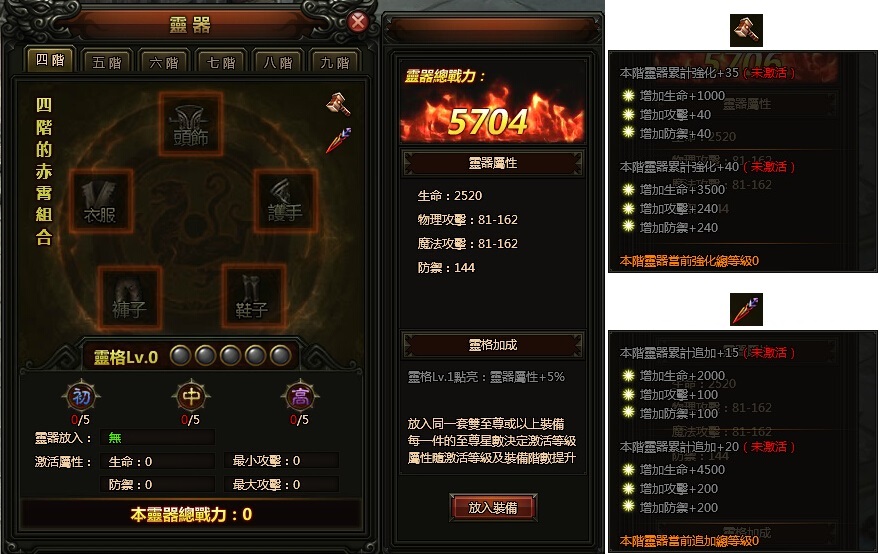
Task: Click the large hammer icon above tooltip
Action: [x=746, y=30]
